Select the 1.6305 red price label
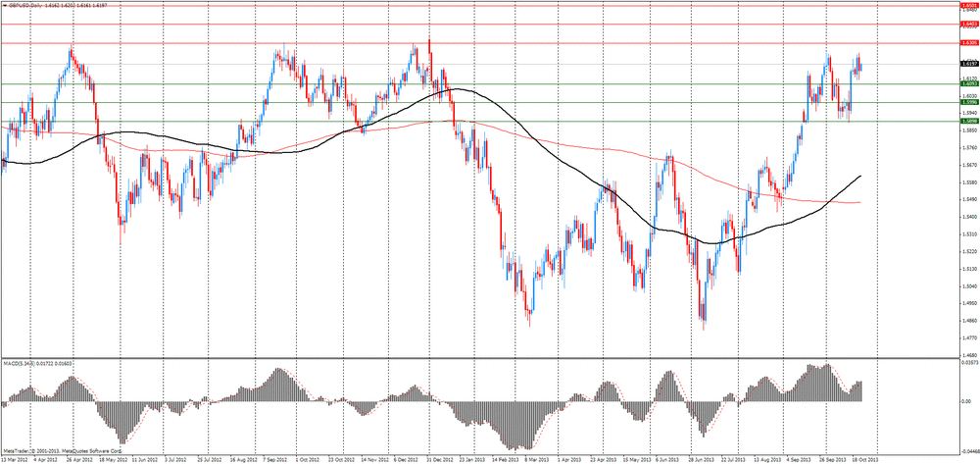 click(x=967, y=43)
